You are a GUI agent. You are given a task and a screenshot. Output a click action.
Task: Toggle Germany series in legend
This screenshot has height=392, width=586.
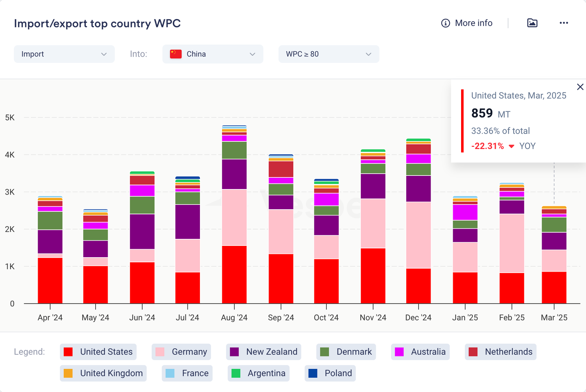click(181, 352)
